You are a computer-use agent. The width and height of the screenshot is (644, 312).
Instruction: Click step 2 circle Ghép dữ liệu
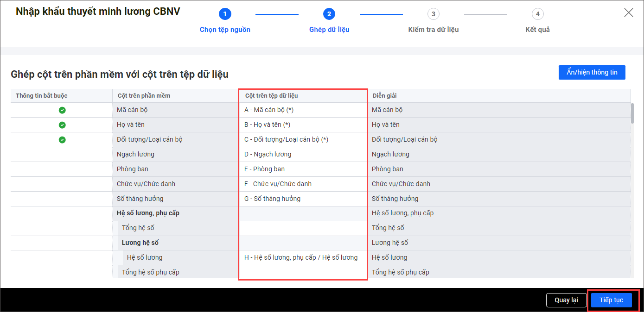tap(329, 14)
